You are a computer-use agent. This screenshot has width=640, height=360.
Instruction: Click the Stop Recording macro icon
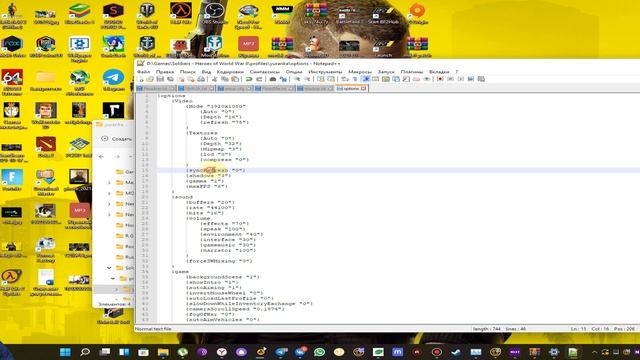pyautogui.click(x=451, y=79)
